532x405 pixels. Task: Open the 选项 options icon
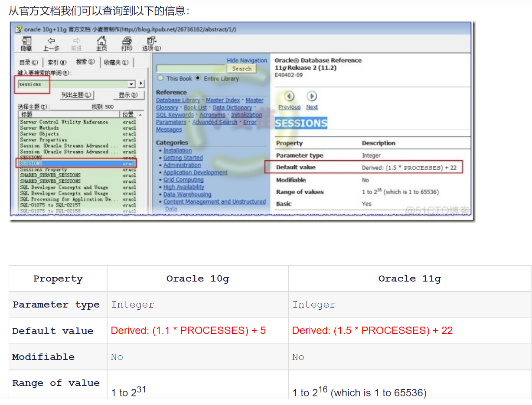(151, 41)
